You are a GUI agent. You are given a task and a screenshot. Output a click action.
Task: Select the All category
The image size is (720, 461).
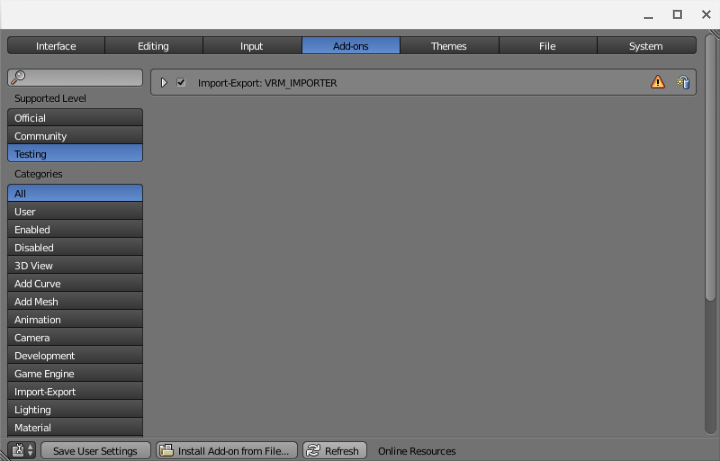[75, 193]
